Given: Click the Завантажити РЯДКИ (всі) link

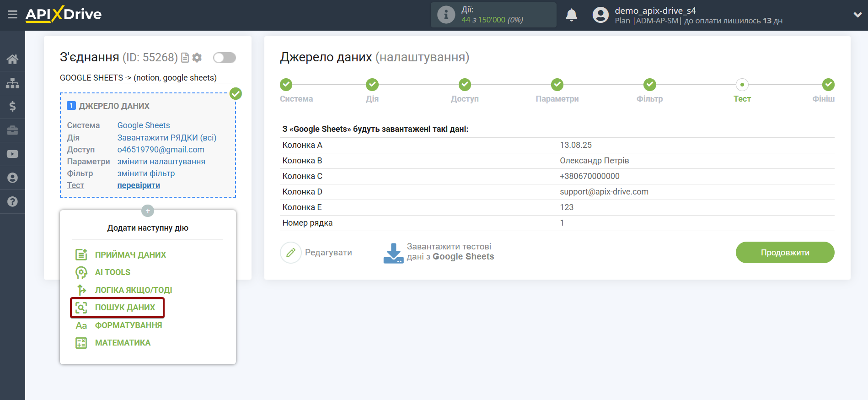Looking at the screenshot, I should (167, 138).
